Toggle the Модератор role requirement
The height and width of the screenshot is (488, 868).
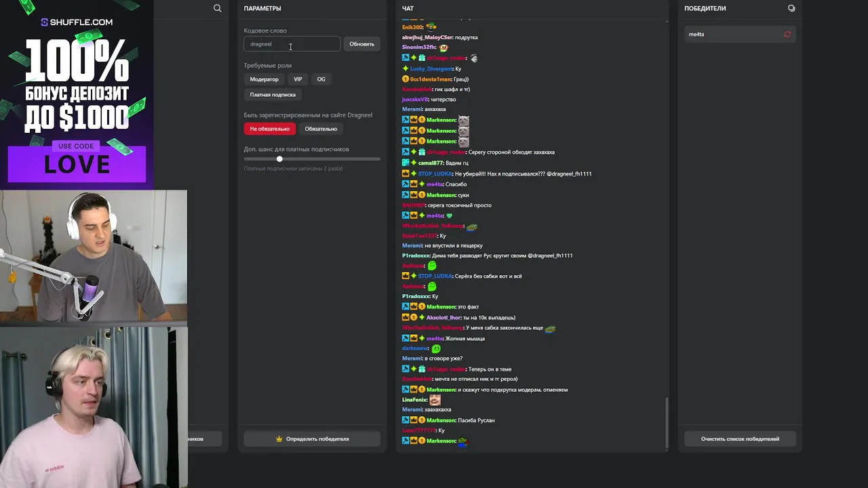pyautogui.click(x=264, y=79)
